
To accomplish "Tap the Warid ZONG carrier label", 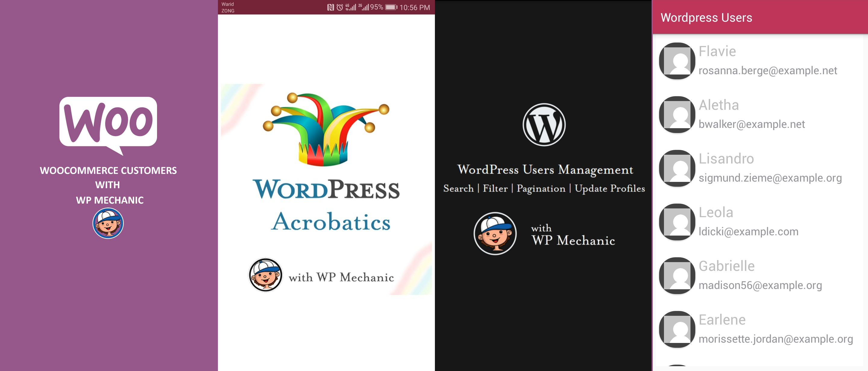I will click(x=228, y=8).
